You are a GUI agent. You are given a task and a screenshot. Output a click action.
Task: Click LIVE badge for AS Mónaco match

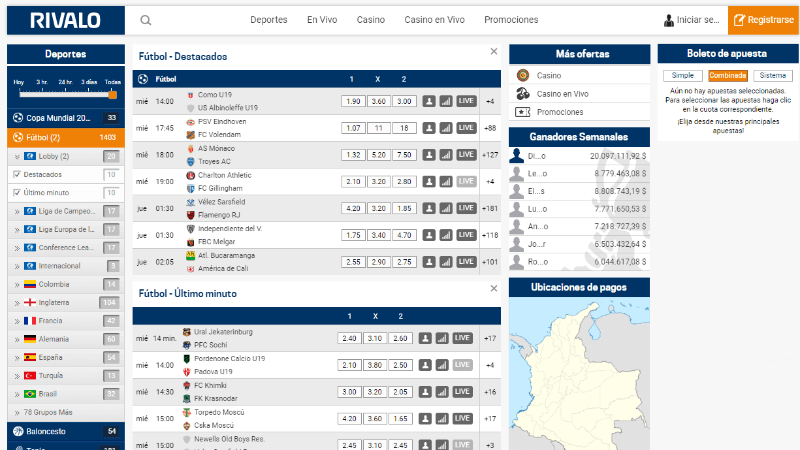pyautogui.click(x=466, y=155)
